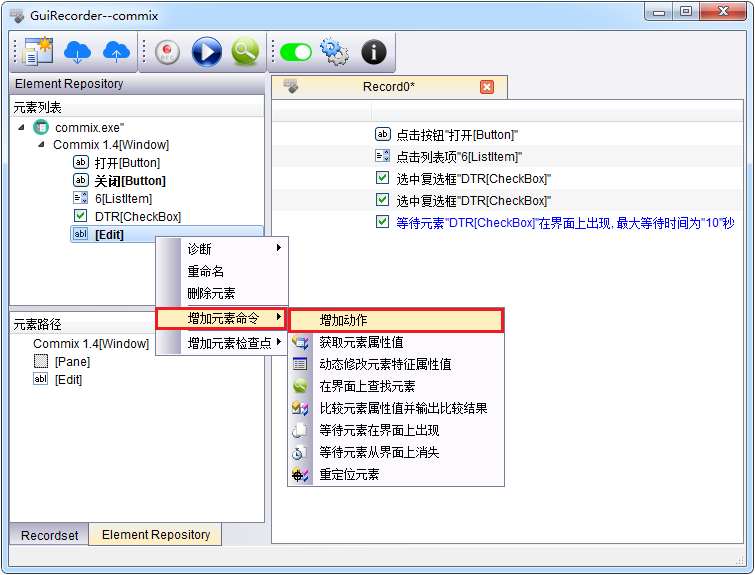Screen dimensions: 755x575
Task: Click the arrow next to 增加元素检查点
Action: point(279,342)
